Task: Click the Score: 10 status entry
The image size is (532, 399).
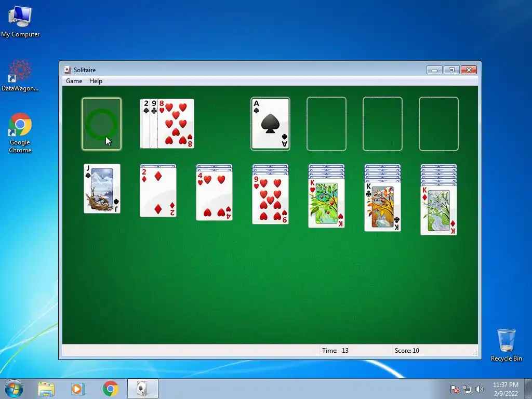Action: click(x=407, y=351)
